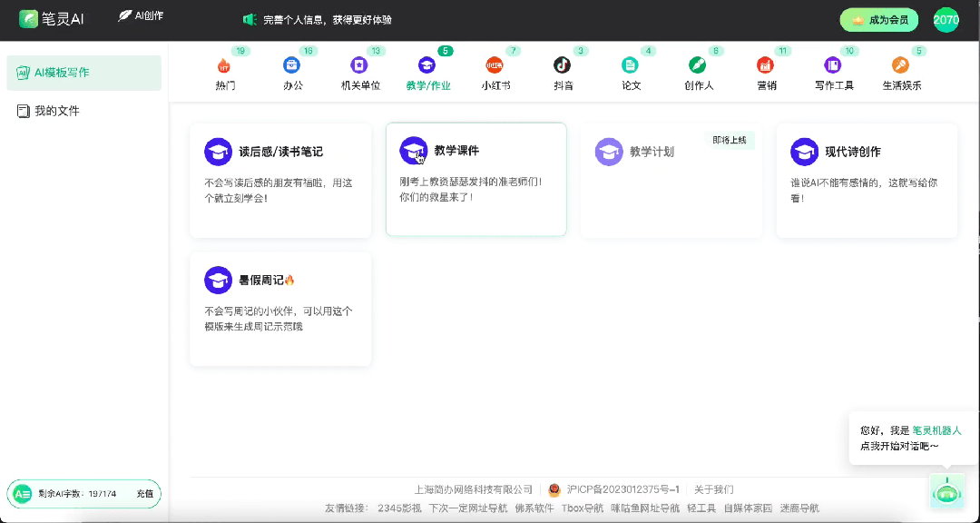
Task: Open the 笔灵机器人 chat robot icon
Action: 947,491
